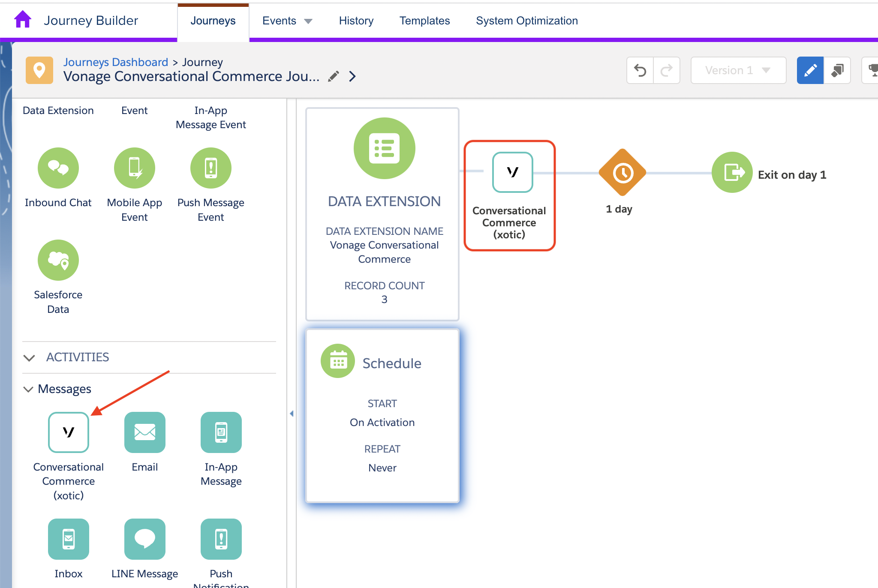
Task: Select the Push Message Event icon
Action: tap(210, 168)
